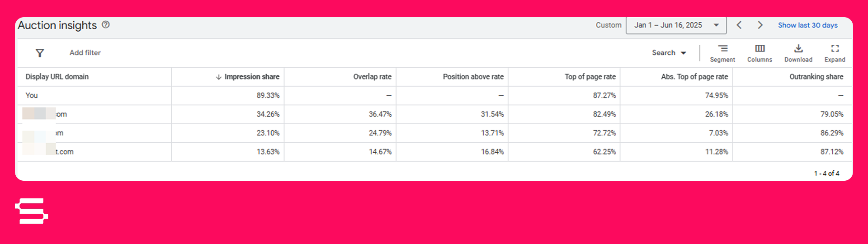Click the Position above rate header

point(473,77)
